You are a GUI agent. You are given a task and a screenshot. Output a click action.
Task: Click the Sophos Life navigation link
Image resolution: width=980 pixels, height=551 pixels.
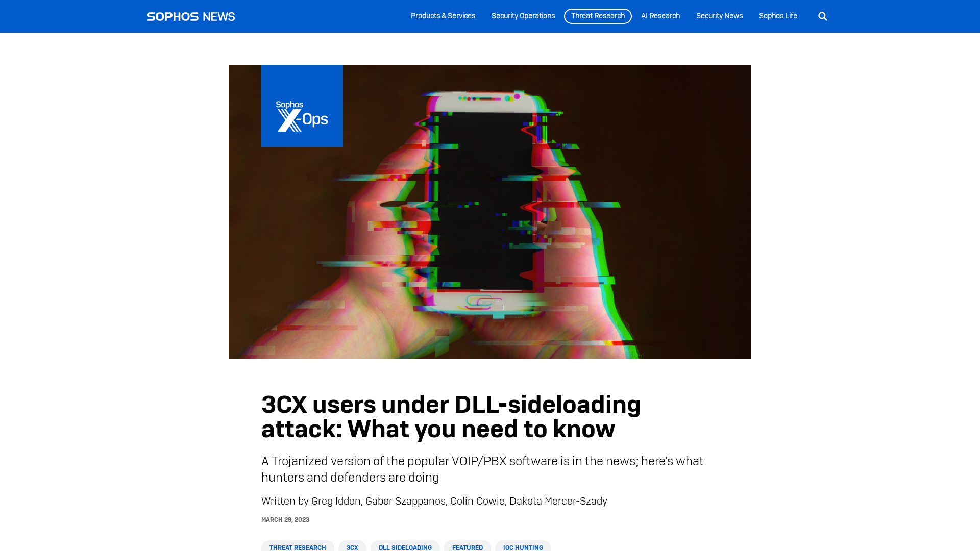click(778, 16)
